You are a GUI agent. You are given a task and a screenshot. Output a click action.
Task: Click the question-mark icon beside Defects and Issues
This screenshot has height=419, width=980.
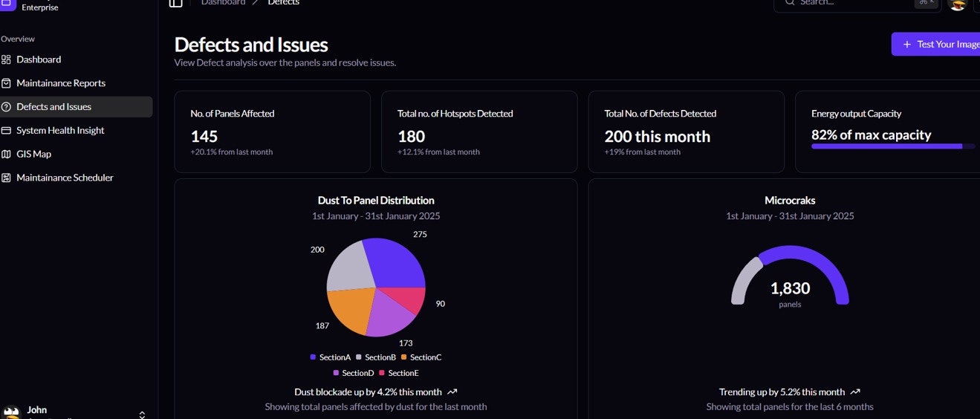pos(6,107)
